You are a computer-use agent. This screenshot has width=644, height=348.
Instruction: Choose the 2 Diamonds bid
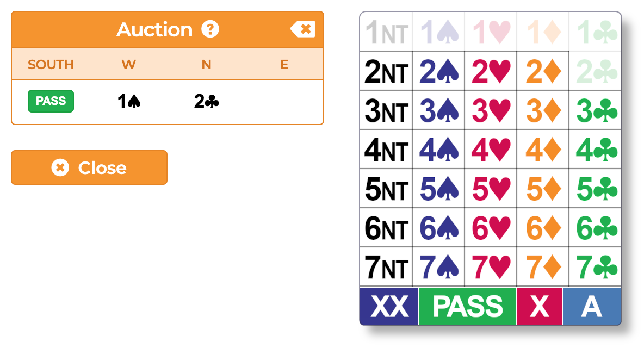(542, 71)
